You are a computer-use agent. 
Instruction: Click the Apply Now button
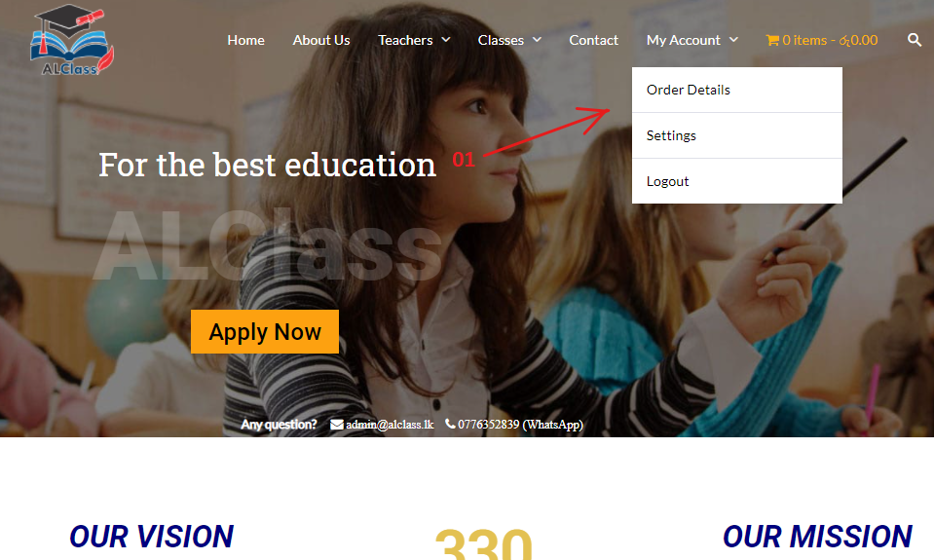(x=265, y=332)
